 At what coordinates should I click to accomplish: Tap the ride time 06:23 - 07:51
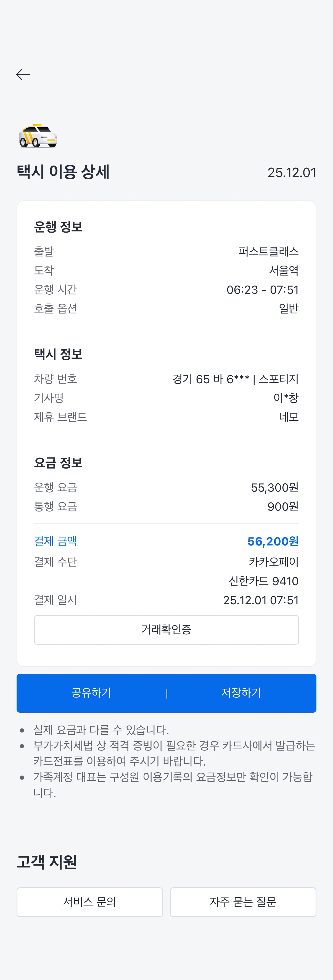coord(262,290)
